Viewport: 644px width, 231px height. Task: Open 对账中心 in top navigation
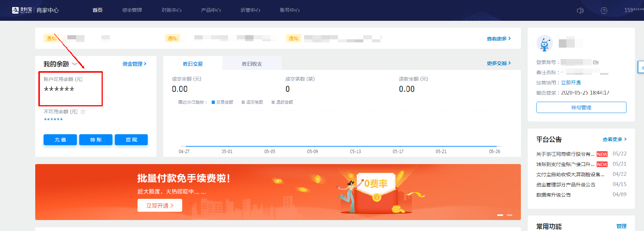[172, 10]
